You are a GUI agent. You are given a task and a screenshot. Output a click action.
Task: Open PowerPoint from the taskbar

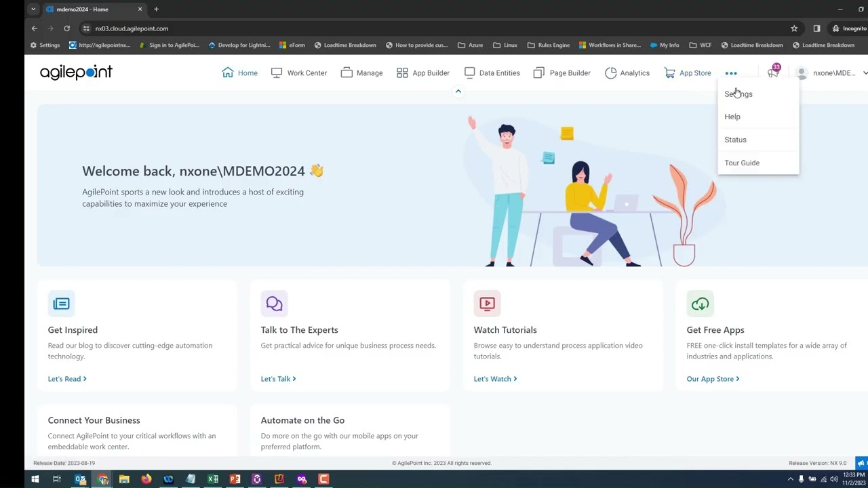(235, 479)
